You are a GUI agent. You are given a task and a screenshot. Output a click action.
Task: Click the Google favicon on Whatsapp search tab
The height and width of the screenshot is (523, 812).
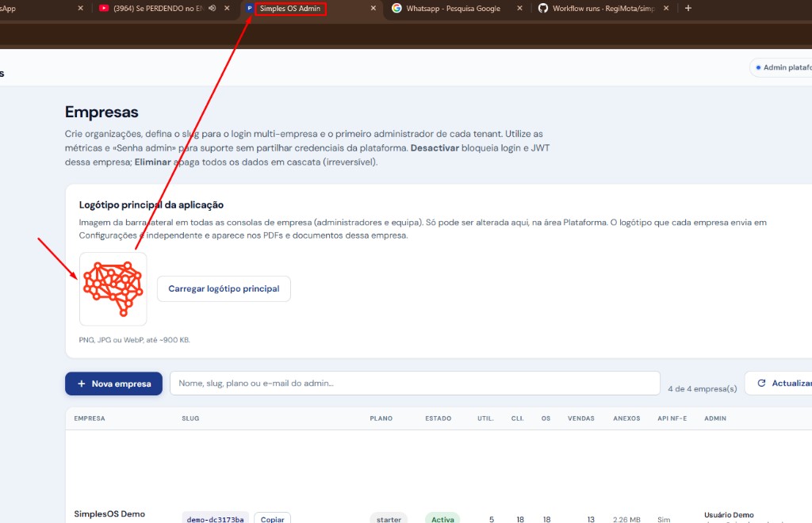tap(396, 8)
